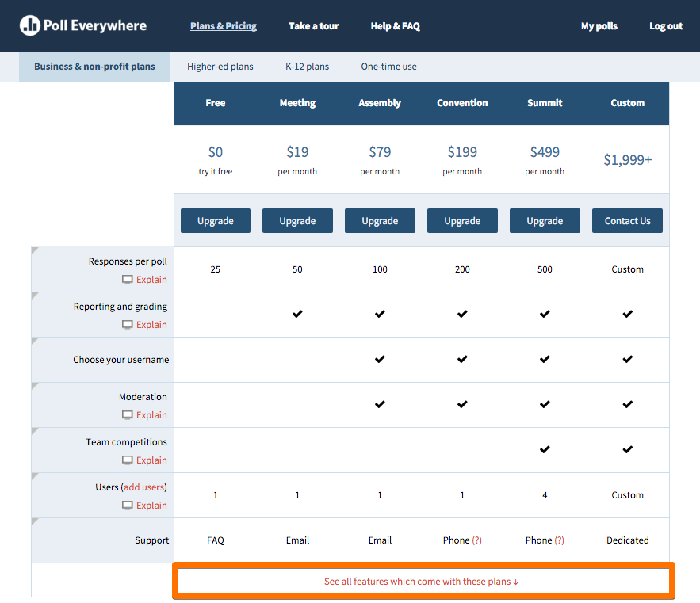Image resolution: width=700 pixels, height=603 pixels.
Task: Click Explain link for Reporting and grading
Action: (151, 325)
